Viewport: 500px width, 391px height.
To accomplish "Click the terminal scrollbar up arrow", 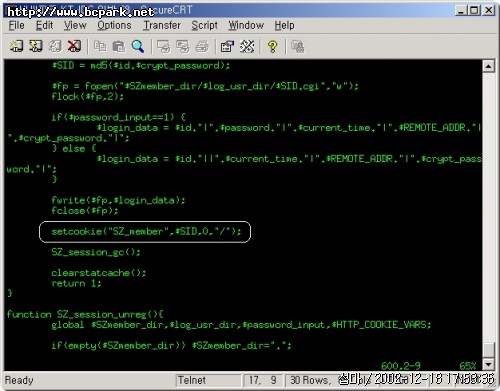I will pyautogui.click(x=488, y=66).
